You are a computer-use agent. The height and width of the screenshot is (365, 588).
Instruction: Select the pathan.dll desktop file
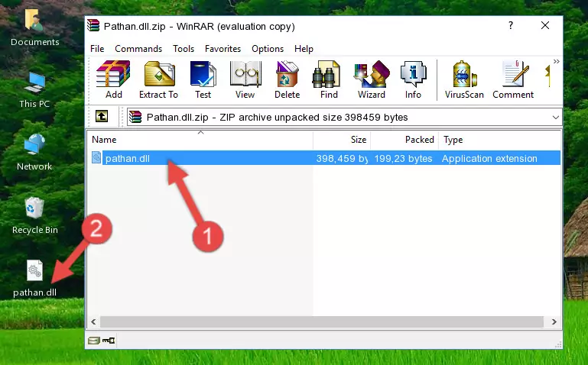pos(34,279)
